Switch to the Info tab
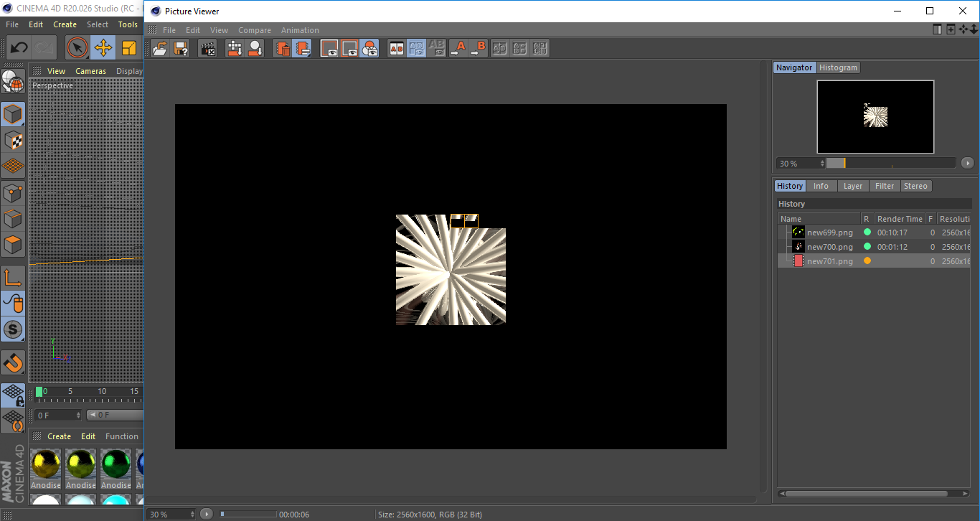Viewport: 980px width, 521px height. [x=821, y=186]
